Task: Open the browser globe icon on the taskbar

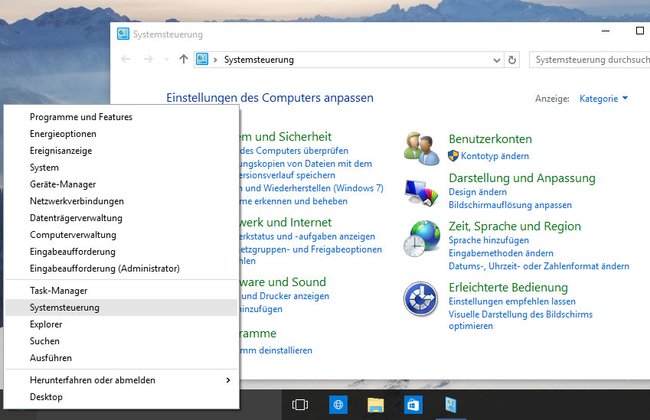Action: (338, 405)
